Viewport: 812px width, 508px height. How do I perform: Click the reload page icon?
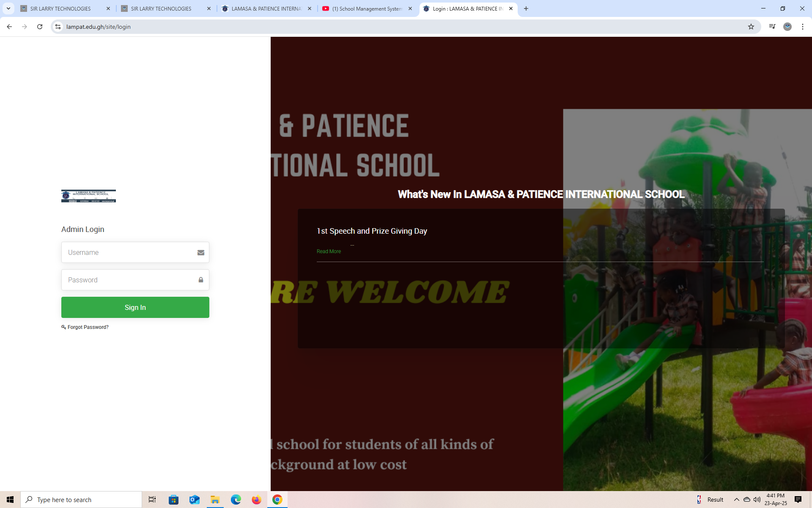(x=40, y=27)
